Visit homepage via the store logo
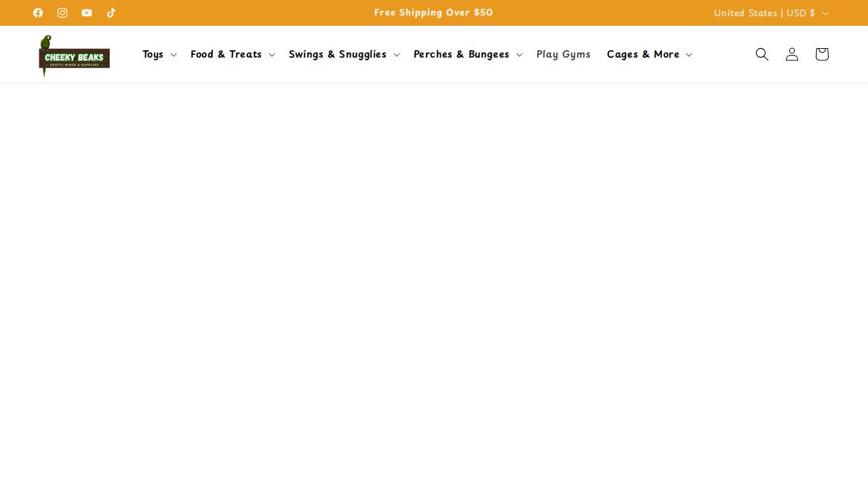This screenshot has height=488, width=868. click(x=74, y=56)
